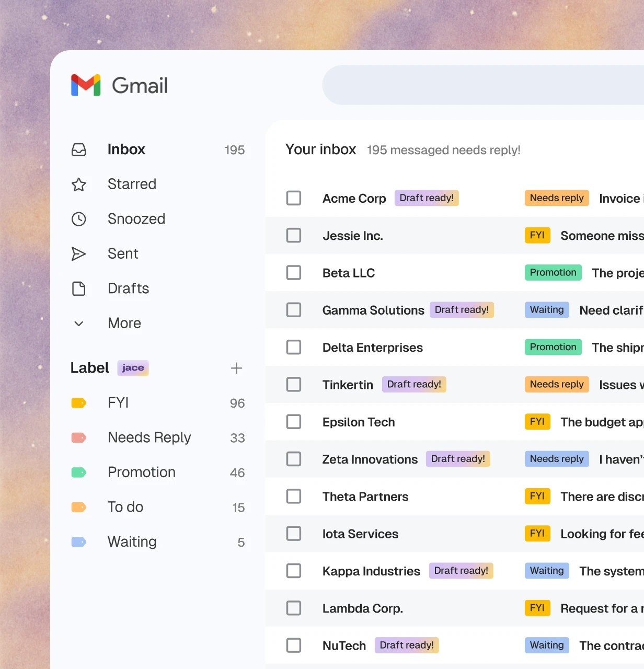Viewport: 644px width, 669px height.
Task: Open the jace label dropdown
Action: pyautogui.click(x=133, y=367)
